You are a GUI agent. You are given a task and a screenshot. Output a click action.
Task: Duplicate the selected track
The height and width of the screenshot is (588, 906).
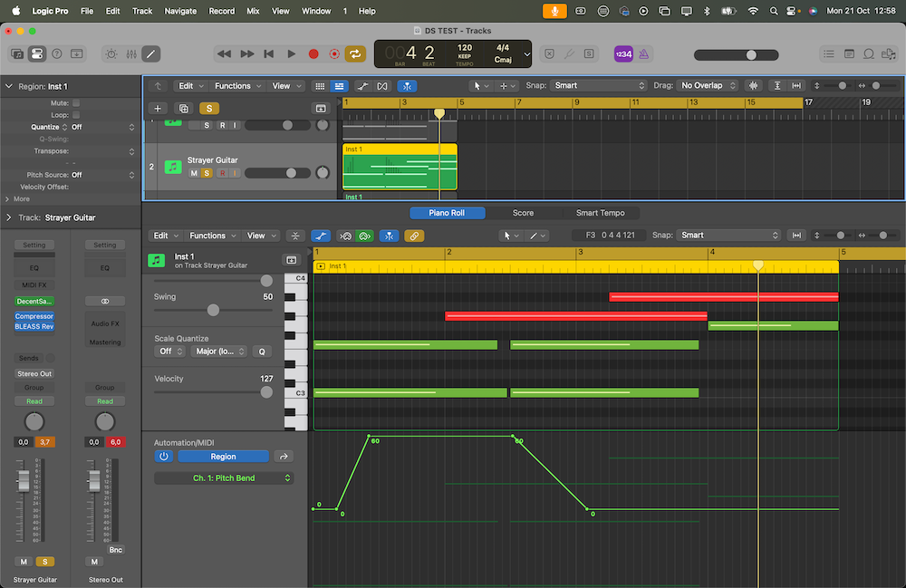click(184, 109)
